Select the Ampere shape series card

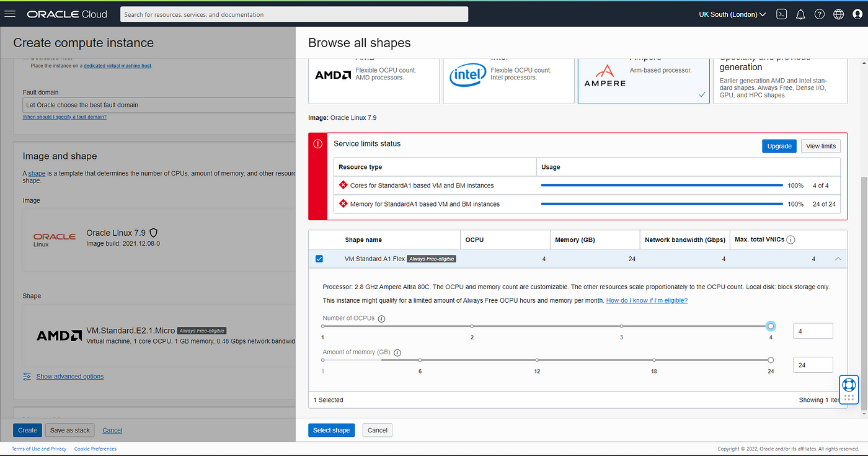[644, 81]
